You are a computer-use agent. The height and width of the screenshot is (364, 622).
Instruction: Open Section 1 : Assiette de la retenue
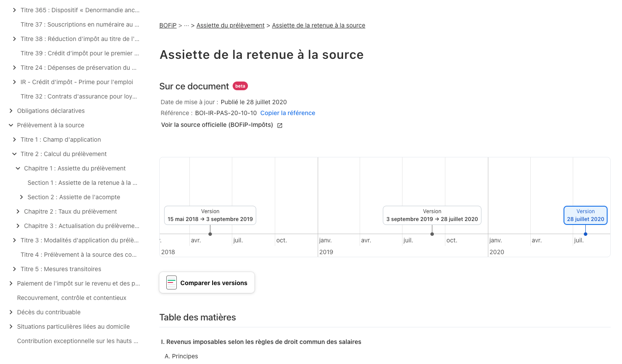coord(82,183)
